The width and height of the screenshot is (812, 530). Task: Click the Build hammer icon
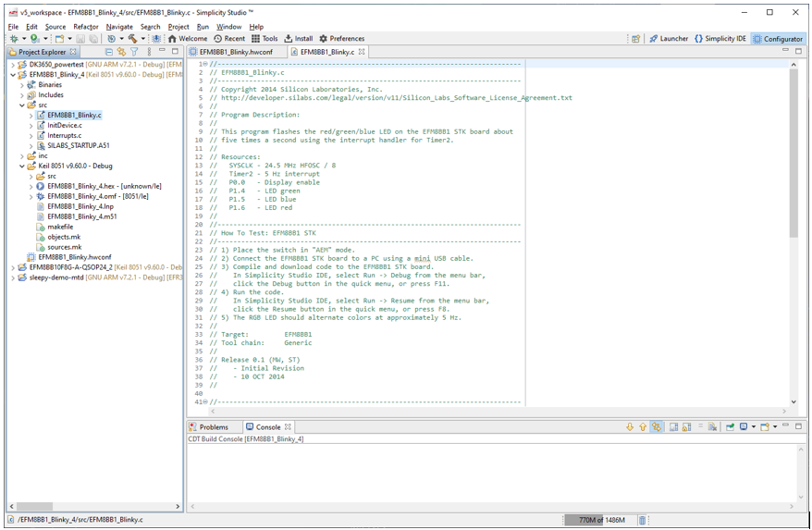[132, 39]
